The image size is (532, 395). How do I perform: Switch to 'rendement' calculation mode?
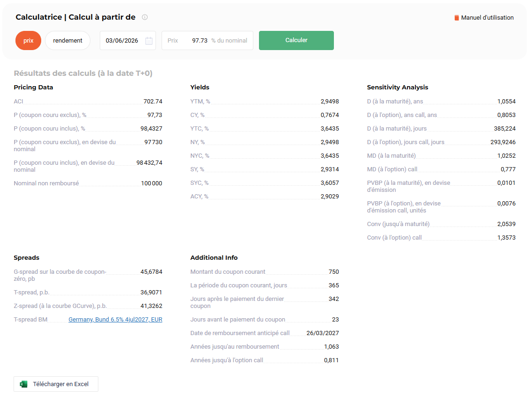tap(67, 41)
